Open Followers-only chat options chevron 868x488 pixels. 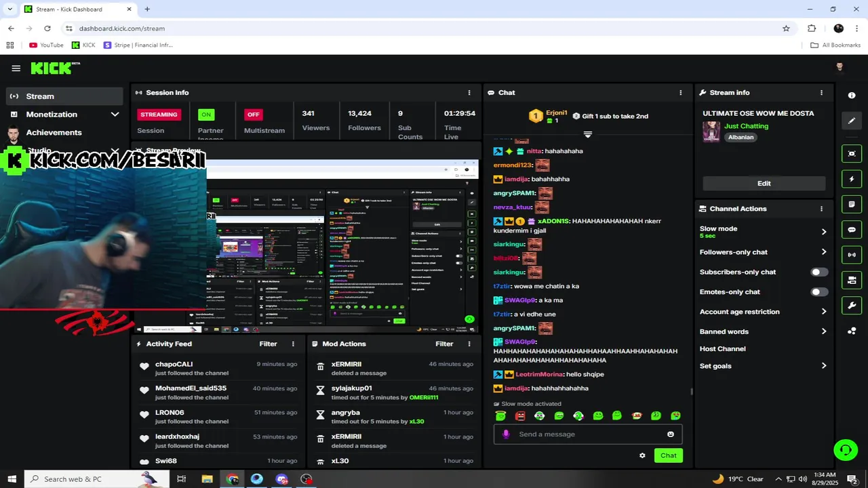pyautogui.click(x=824, y=252)
